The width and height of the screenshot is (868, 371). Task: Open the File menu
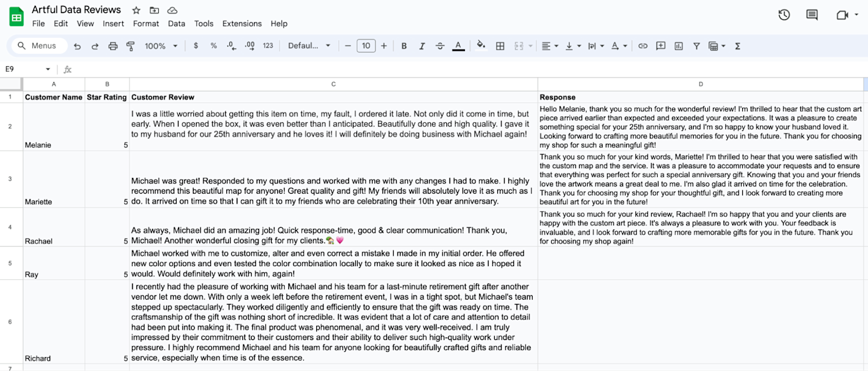(38, 24)
